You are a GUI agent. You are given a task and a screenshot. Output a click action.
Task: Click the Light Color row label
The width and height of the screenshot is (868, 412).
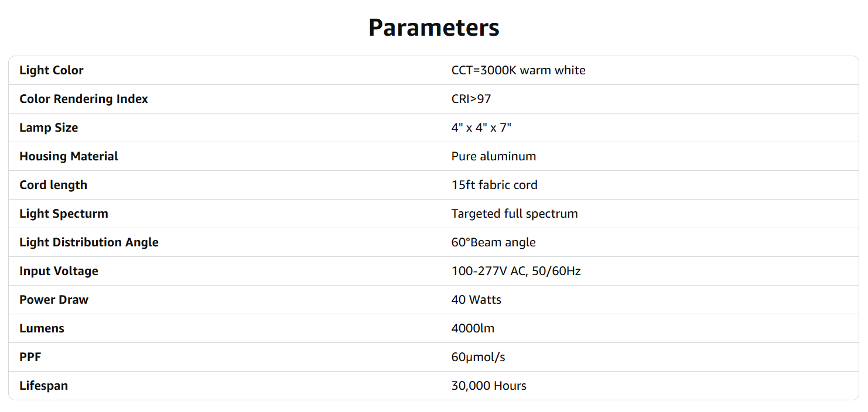click(52, 70)
